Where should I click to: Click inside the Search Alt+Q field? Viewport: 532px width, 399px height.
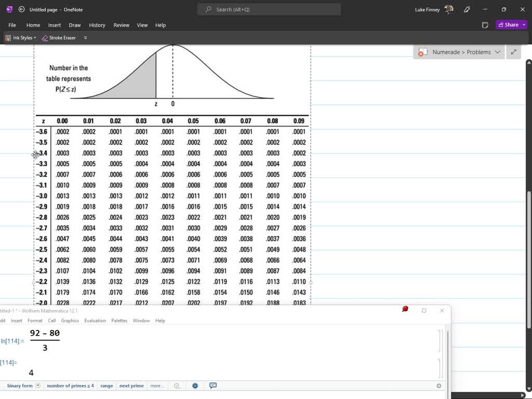point(268,9)
